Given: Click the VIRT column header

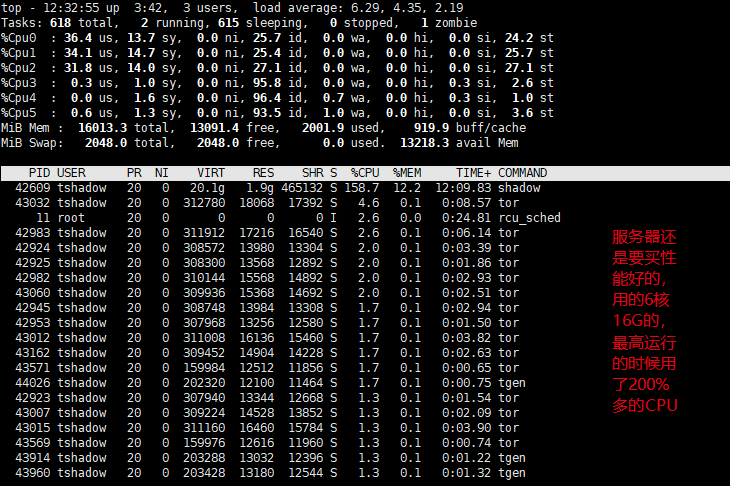Looking at the screenshot, I should click(211, 173).
